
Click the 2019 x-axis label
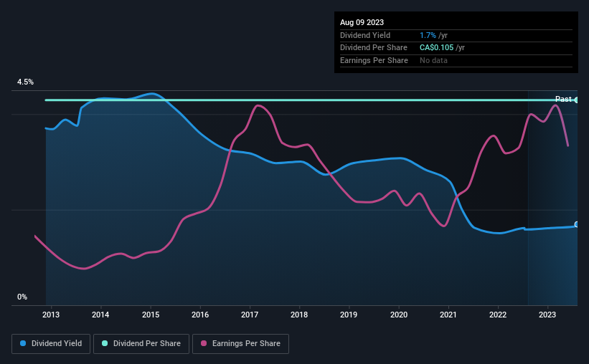point(349,315)
